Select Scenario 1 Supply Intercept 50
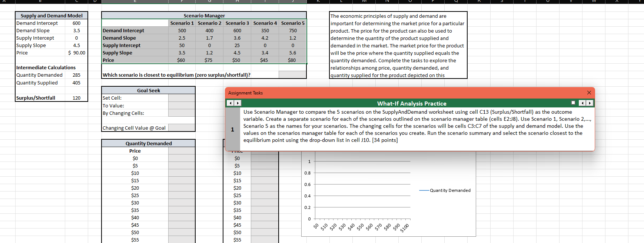The height and width of the screenshot is (243, 644). [182, 45]
